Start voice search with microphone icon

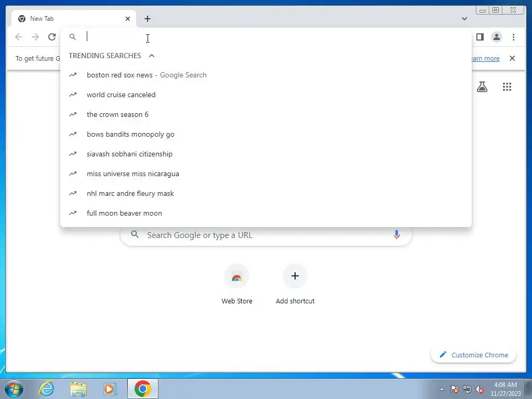click(396, 234)
